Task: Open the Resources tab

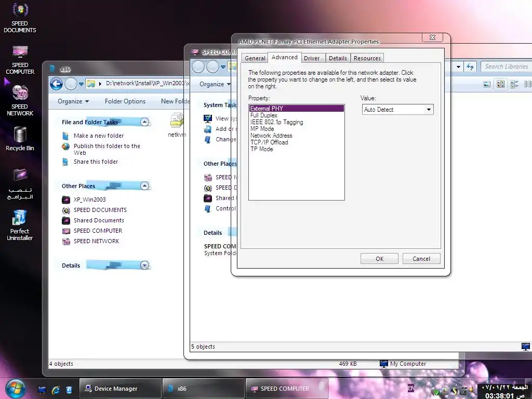Action: tap(367, 58)
